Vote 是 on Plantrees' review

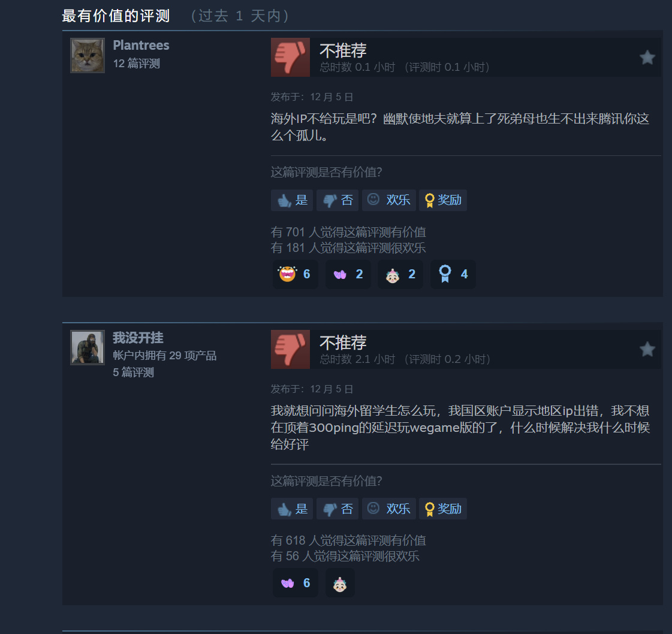coord(292,200)
